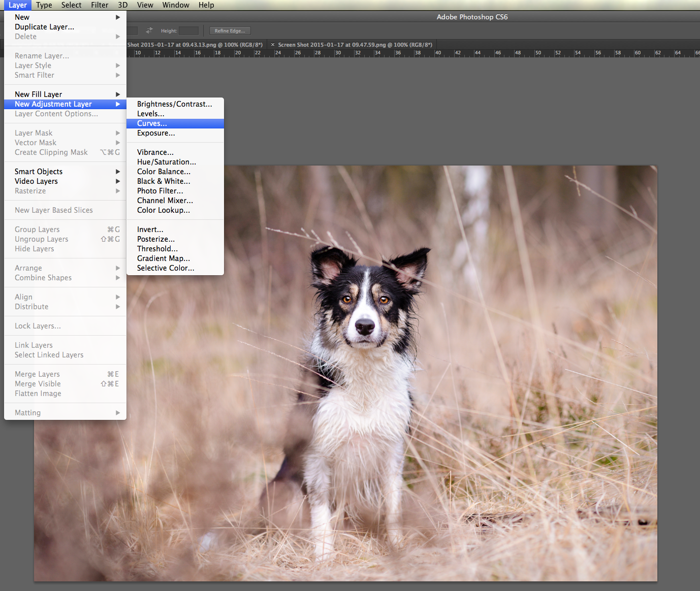
Task: Click the Black & White adjustment option
Action: coord(164,181)
